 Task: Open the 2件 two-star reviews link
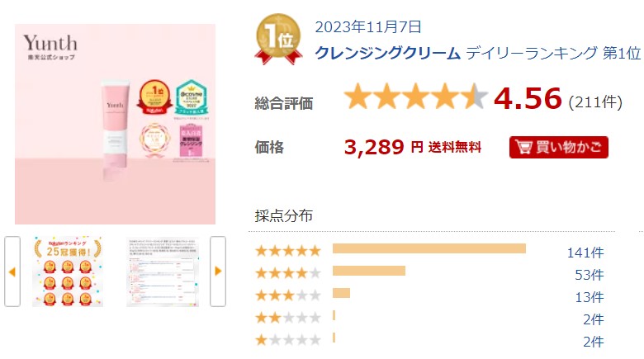[x=592, y=319]
